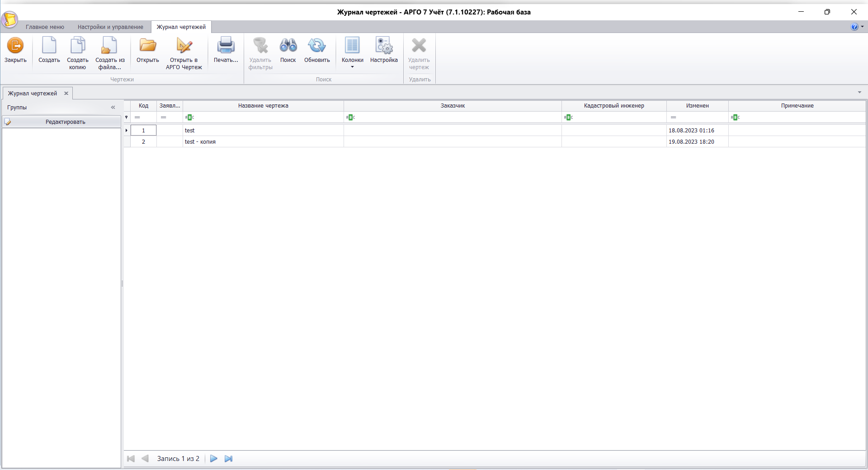
Task: Select the Журнал чертежей document tab
Action: [33, 94]
